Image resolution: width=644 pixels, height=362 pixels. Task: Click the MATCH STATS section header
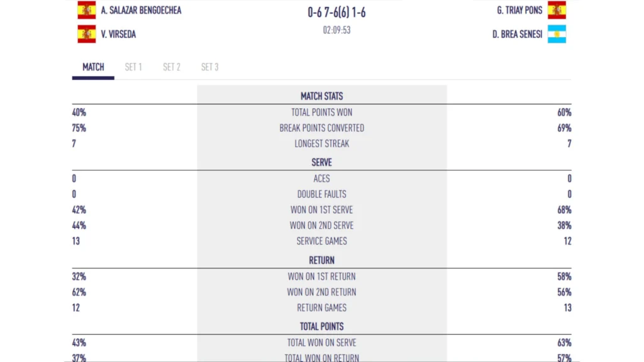click(321, 96)
